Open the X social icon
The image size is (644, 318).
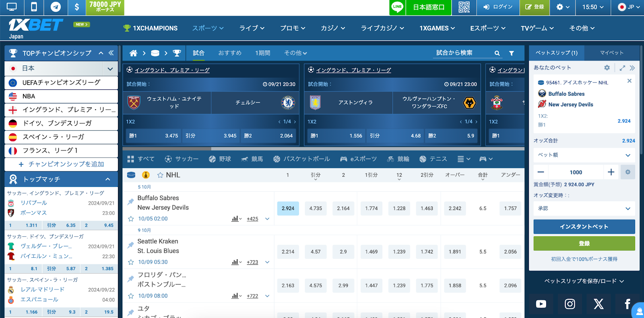(599, 304)
